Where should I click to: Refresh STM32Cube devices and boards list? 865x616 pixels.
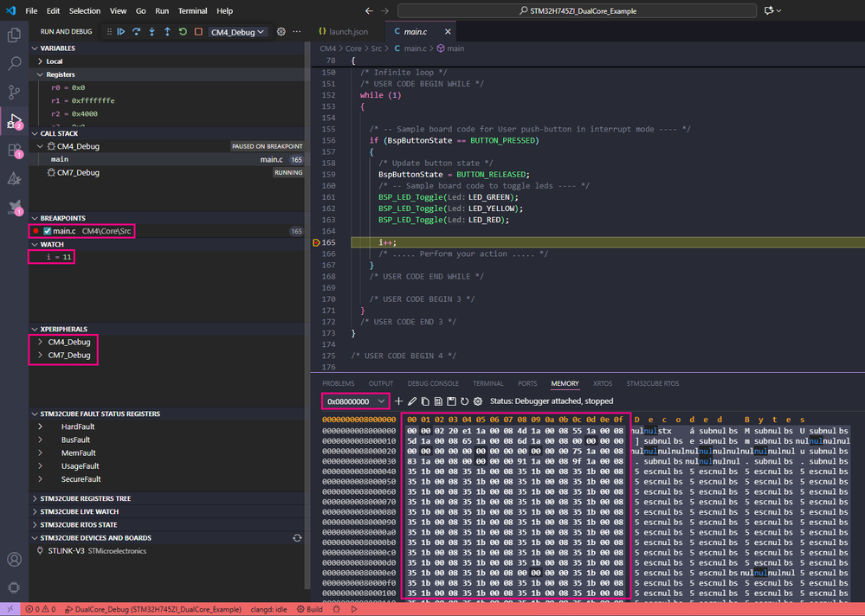pos(297,538)
